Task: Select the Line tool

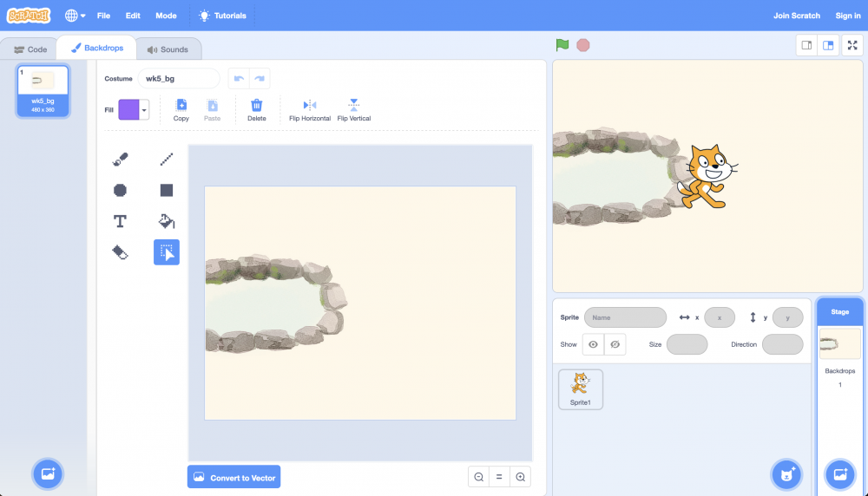Action: pos(167,160)
